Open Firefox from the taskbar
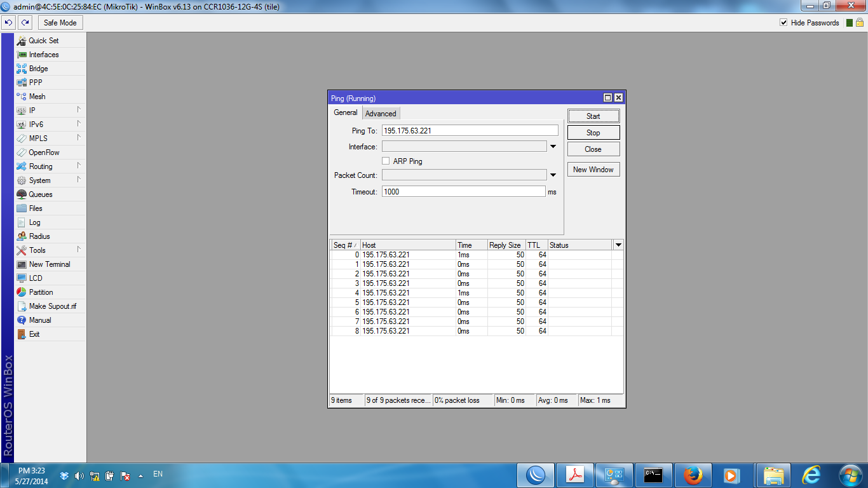 point(693,475)
